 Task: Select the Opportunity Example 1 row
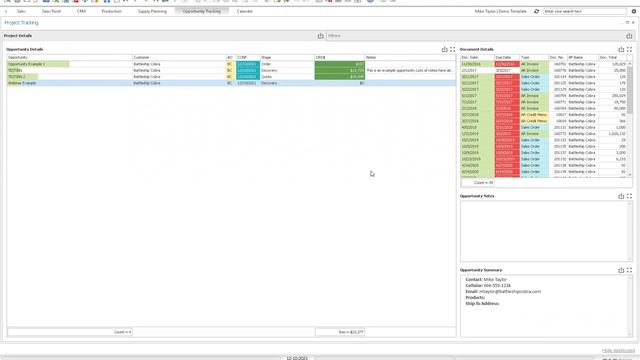coord(231,64)
